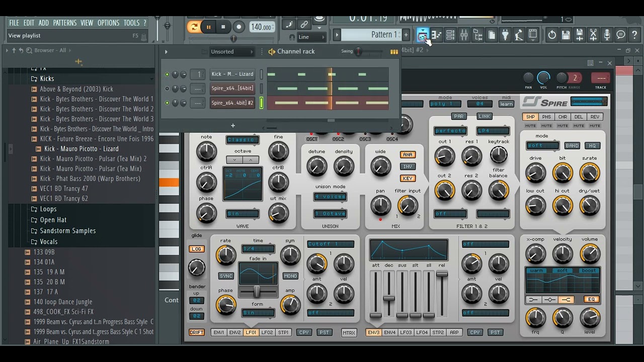Open the ADD menu

tap(44, 23)
